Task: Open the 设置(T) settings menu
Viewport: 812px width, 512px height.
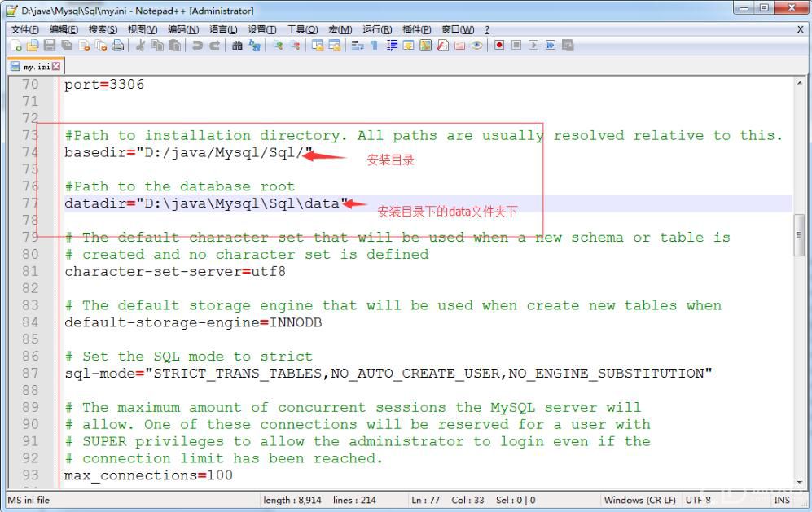Action: (x=264, y=29)
